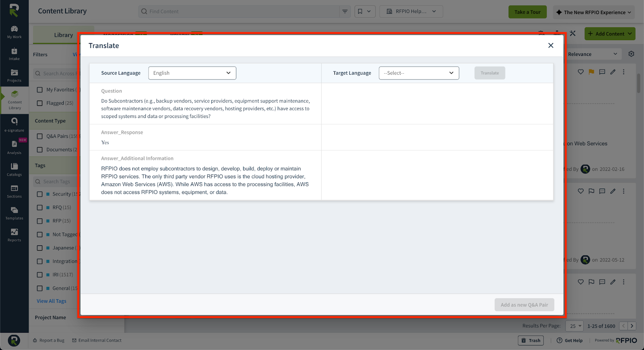Click Add as new Q&A Pair

point(524,305)
